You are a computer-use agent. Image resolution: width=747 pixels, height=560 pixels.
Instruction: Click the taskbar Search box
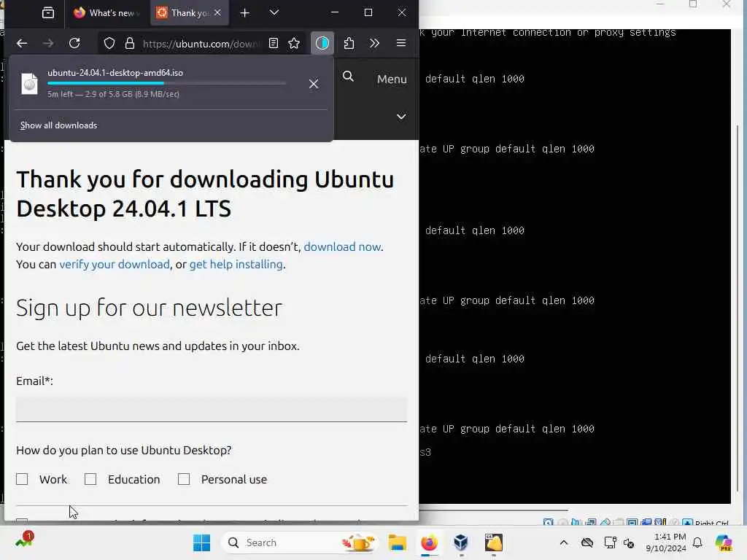click(x=301, y=542)
